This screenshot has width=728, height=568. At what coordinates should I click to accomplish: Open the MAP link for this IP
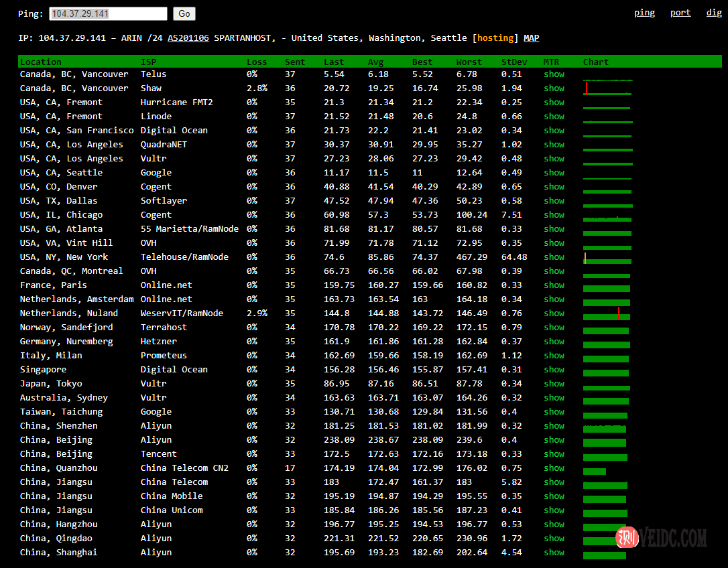[531, 38]
